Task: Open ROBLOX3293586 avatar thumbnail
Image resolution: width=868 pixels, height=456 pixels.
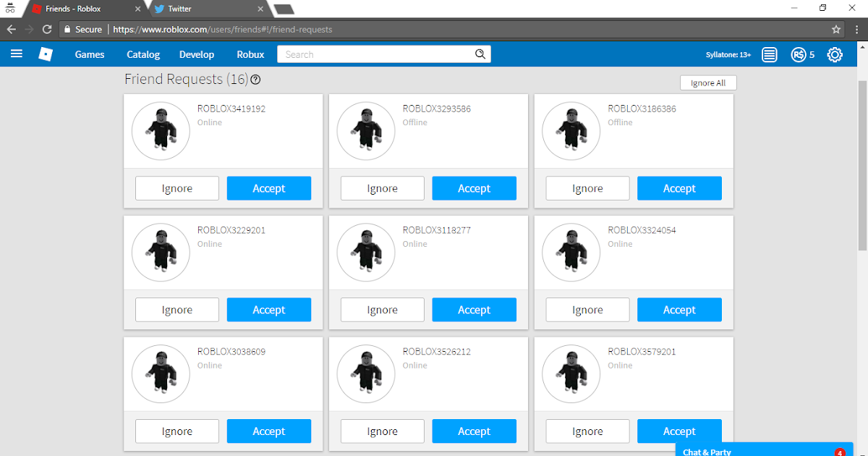Action: click(366, 131)
